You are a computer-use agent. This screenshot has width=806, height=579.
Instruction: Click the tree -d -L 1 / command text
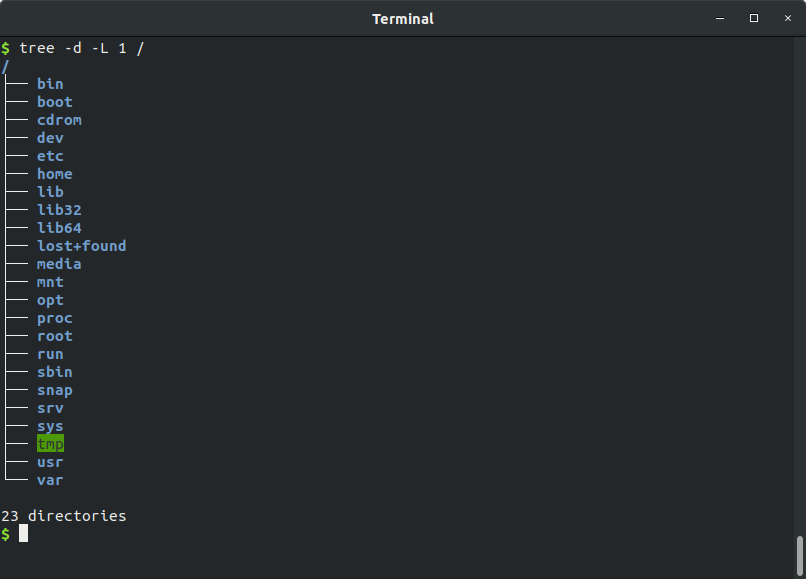[x=82, y=48]
